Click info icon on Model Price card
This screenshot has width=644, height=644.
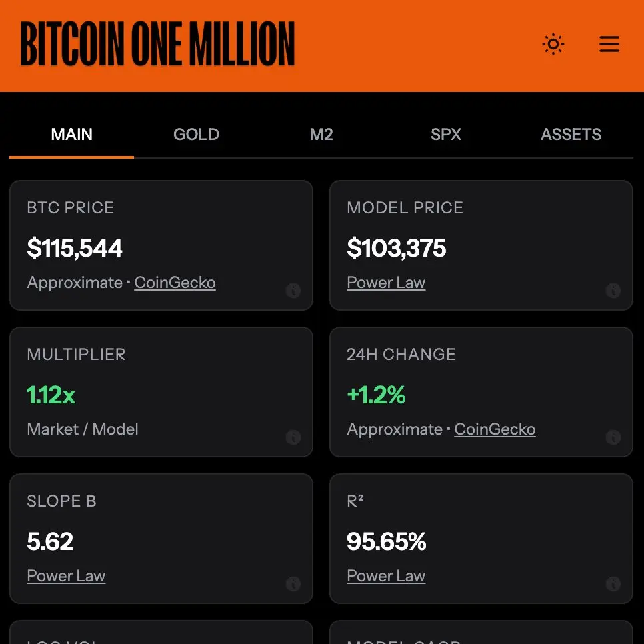coord(613,291)
